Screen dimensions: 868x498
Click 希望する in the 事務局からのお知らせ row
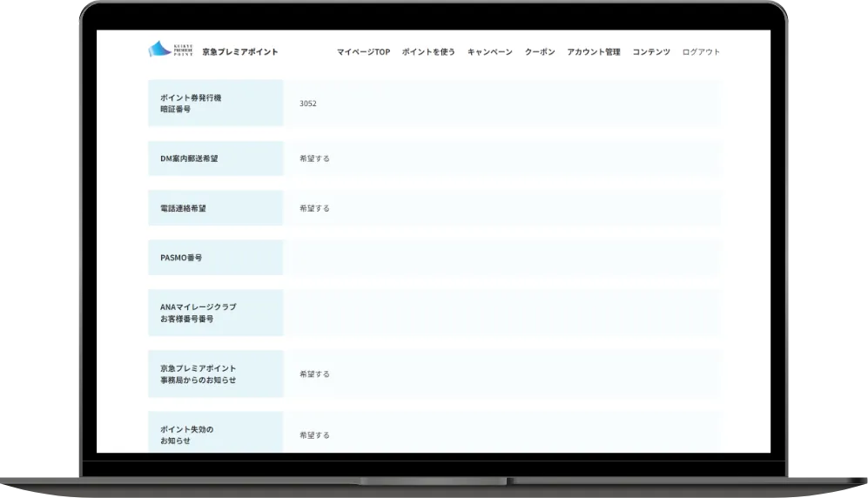(x=314, y=374)
